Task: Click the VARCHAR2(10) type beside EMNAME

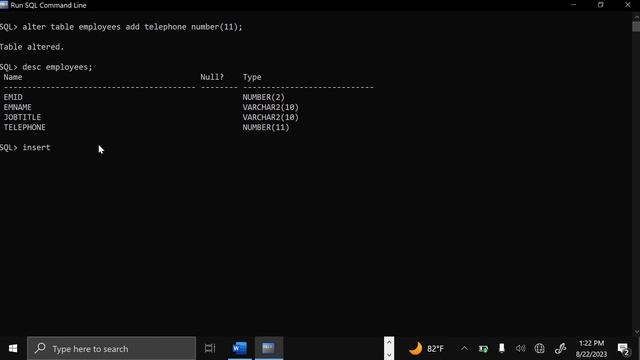Action: 271,107
